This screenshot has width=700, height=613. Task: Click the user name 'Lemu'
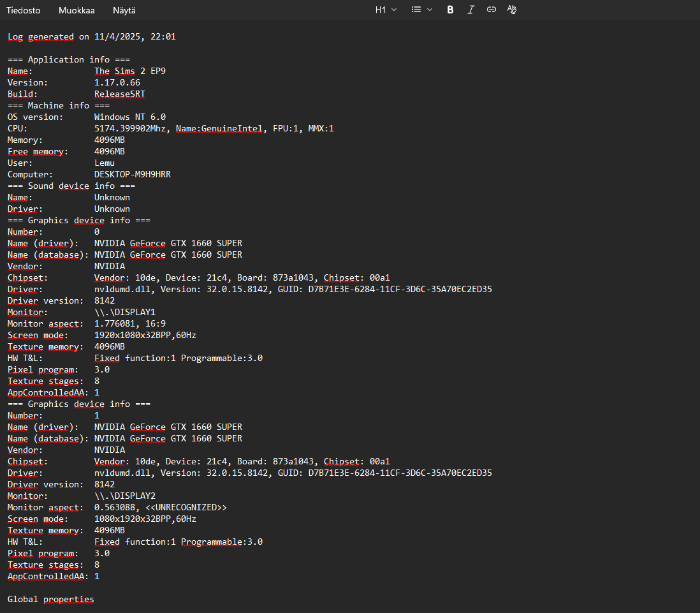click(x=105, y=163)
